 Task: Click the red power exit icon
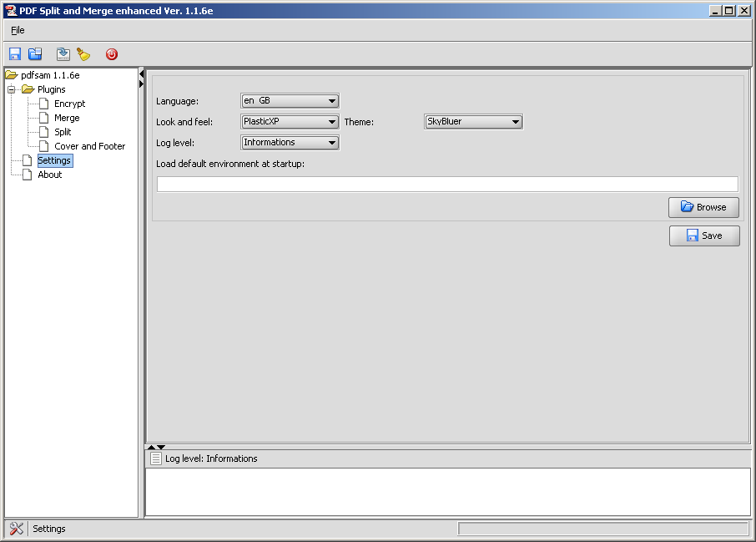pos(111,54)
